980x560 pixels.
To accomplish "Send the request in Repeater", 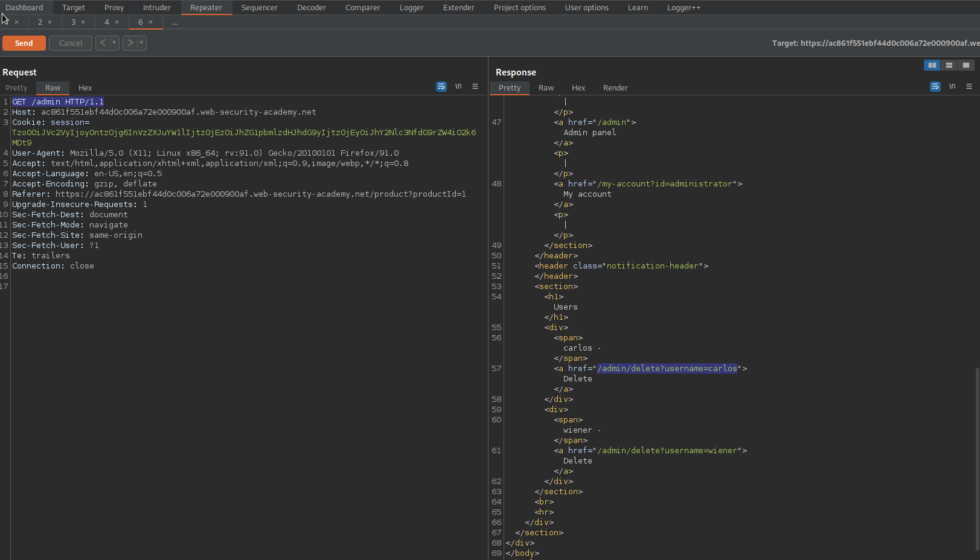I will [24, 43].
